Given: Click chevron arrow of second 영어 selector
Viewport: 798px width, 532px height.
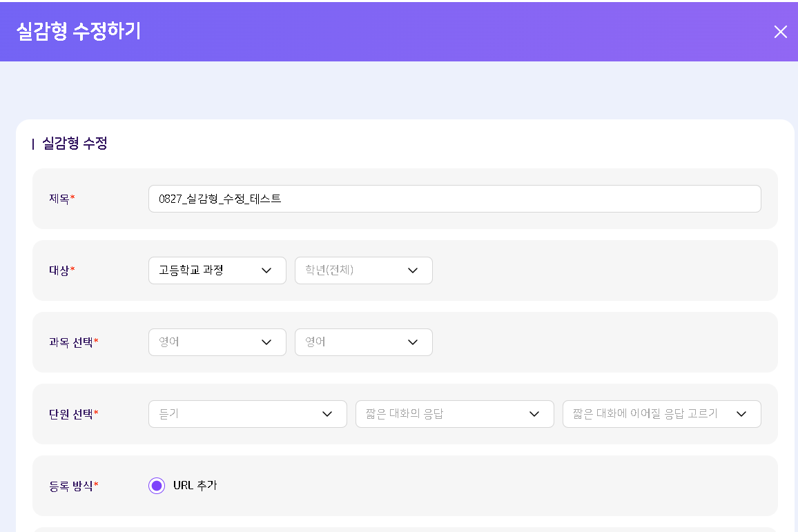Looking at the screenshot, I should [x=413, y=342].
